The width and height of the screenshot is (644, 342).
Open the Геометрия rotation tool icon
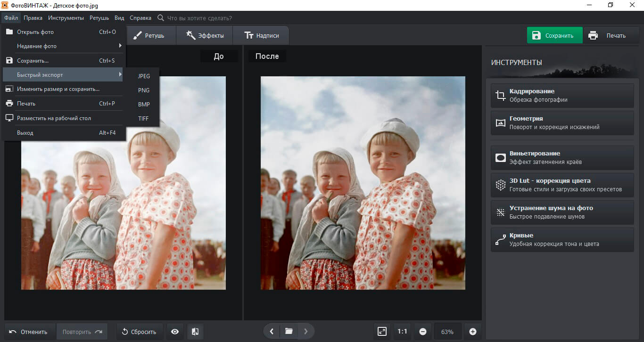500,123
